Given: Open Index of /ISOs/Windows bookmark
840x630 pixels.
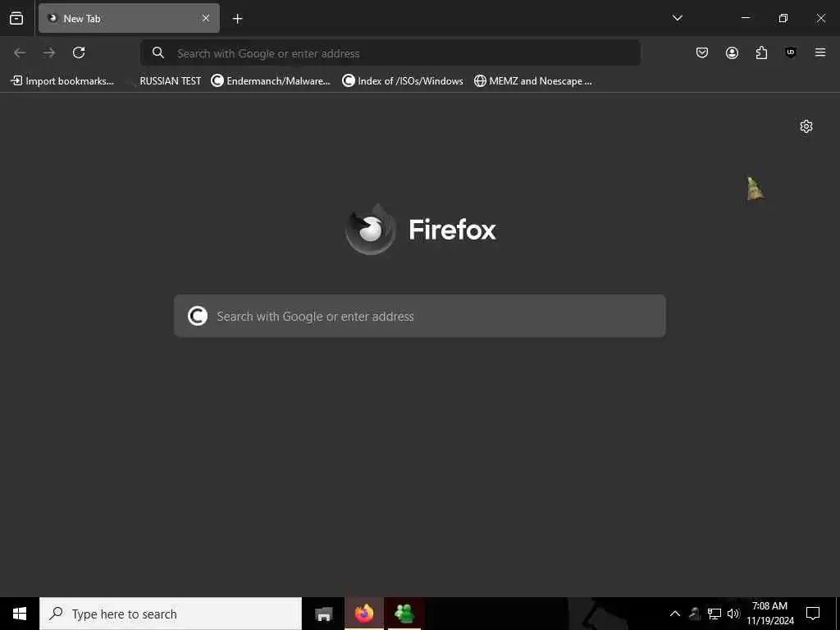Looking at the screenshot, I should pos(403,81).
